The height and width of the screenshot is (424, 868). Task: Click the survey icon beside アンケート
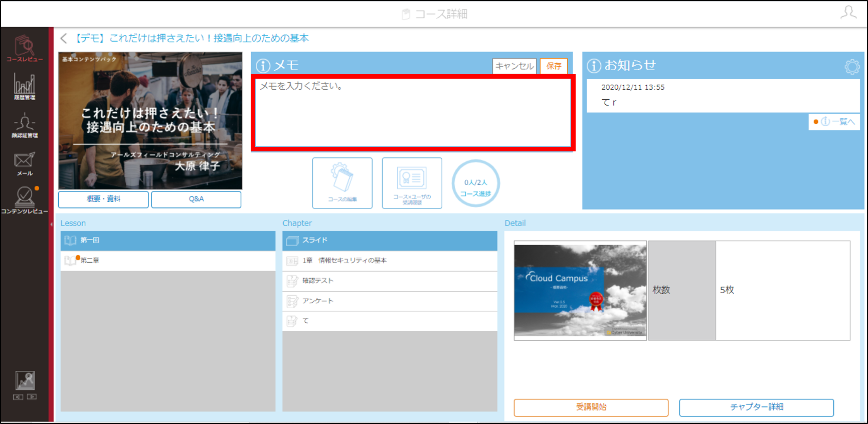click(292, 301)
